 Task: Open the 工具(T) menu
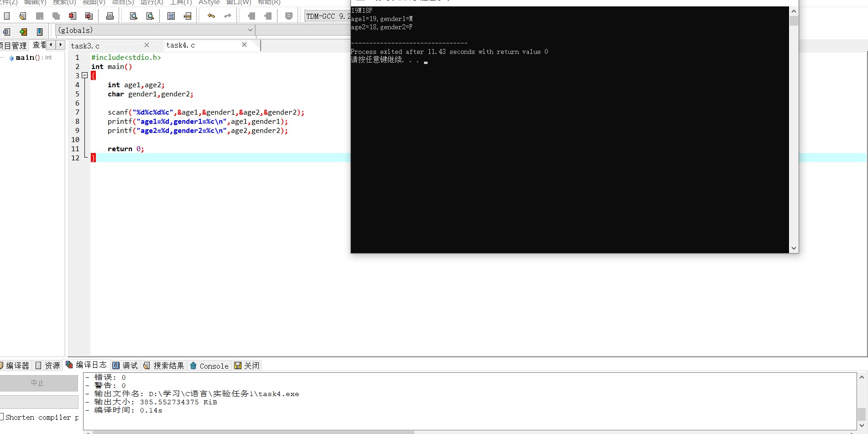pos(181,2)
